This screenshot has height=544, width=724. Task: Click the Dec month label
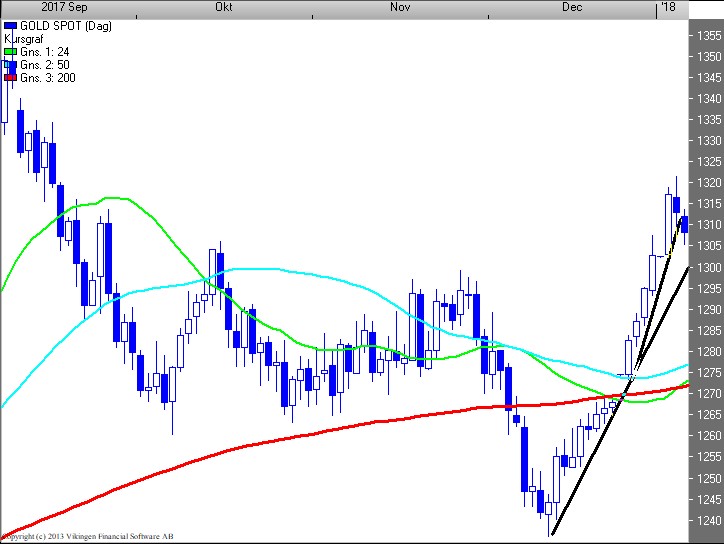pyautogui.click(x=572, y=7)
